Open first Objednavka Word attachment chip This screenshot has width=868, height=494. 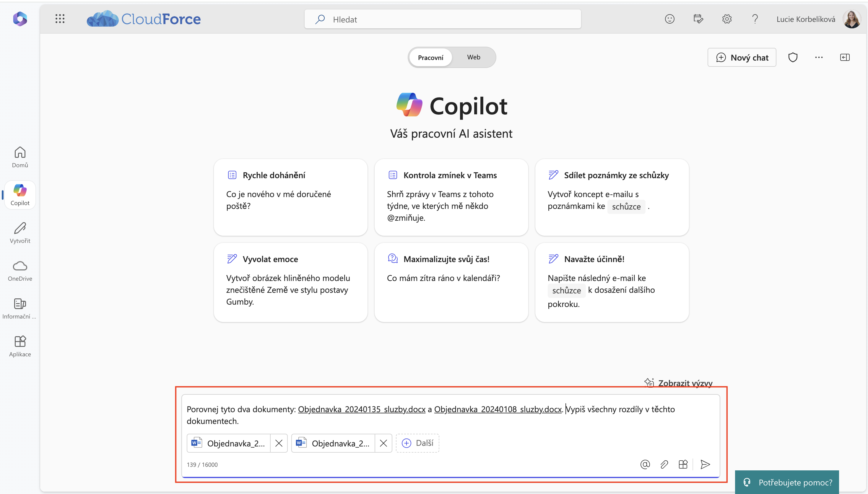(229, 443)
